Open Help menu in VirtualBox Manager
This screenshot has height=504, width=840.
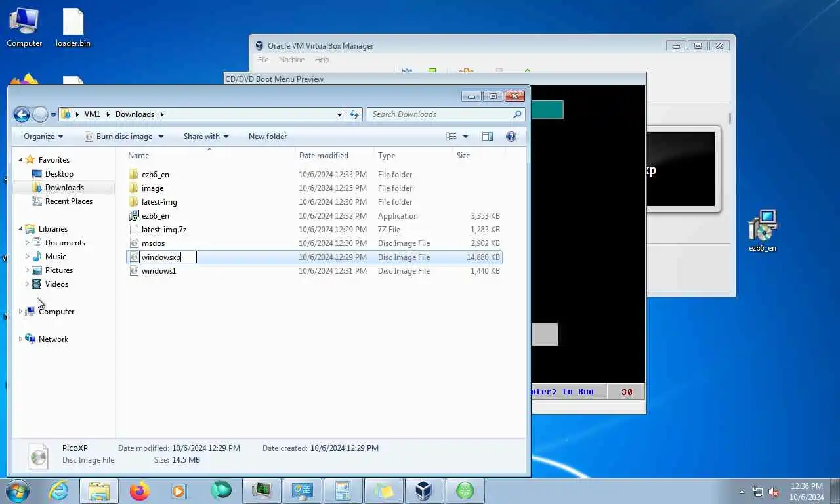[322, 60]
